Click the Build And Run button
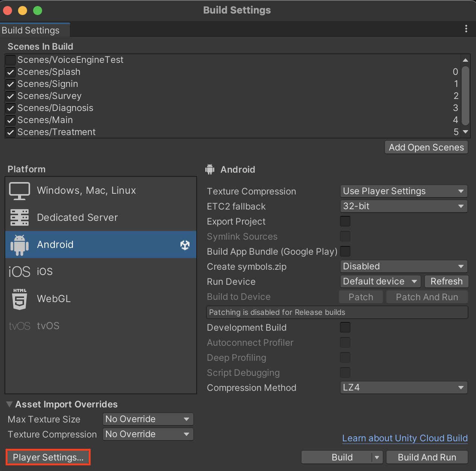The width and height of the screenshot is (476, 471). coord(427,457)
